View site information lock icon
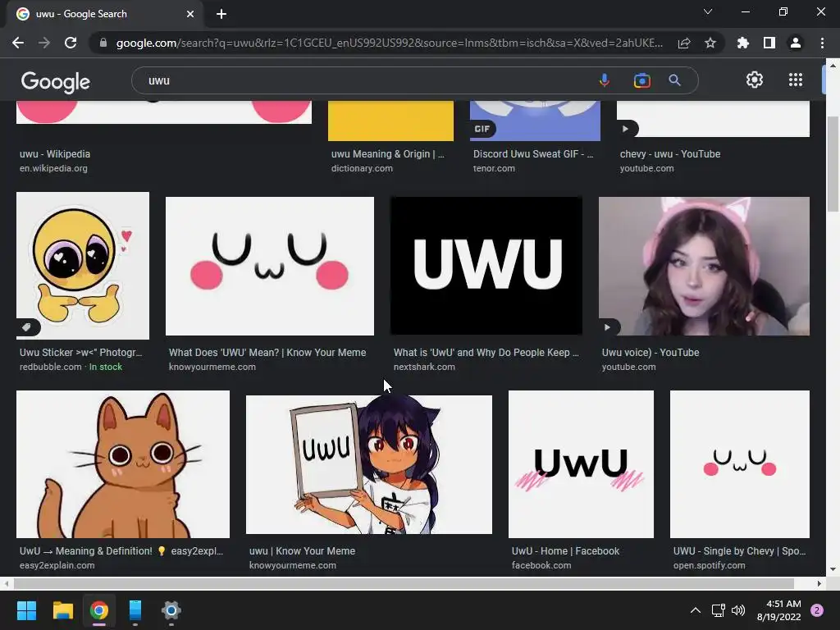 click(x=103, y=43)
